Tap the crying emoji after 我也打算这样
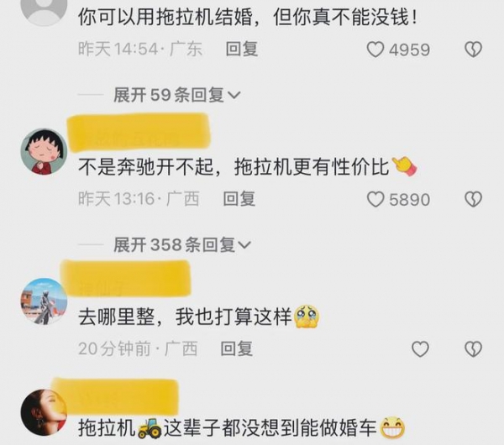Image resolution: width=504 pixels, height=445 pixels. click(307, 317)
